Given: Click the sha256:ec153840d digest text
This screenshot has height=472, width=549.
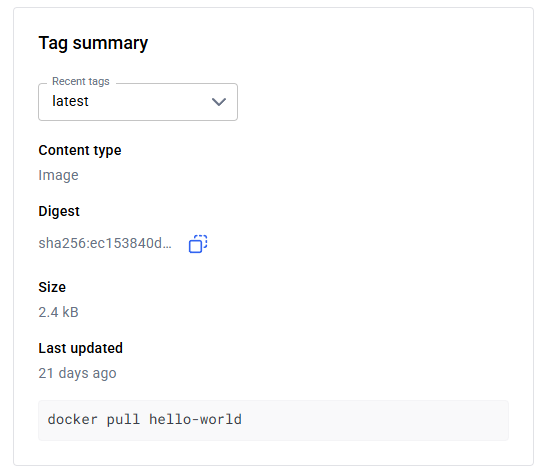Looking at the screenshot, I should pos(105,243).
